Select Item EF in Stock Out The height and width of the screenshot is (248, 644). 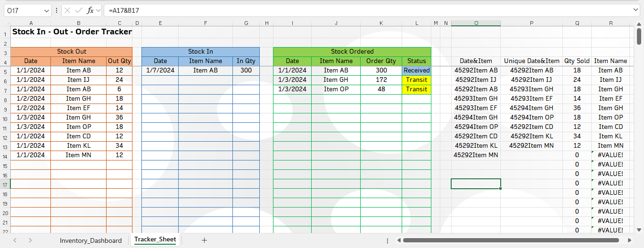78,108
